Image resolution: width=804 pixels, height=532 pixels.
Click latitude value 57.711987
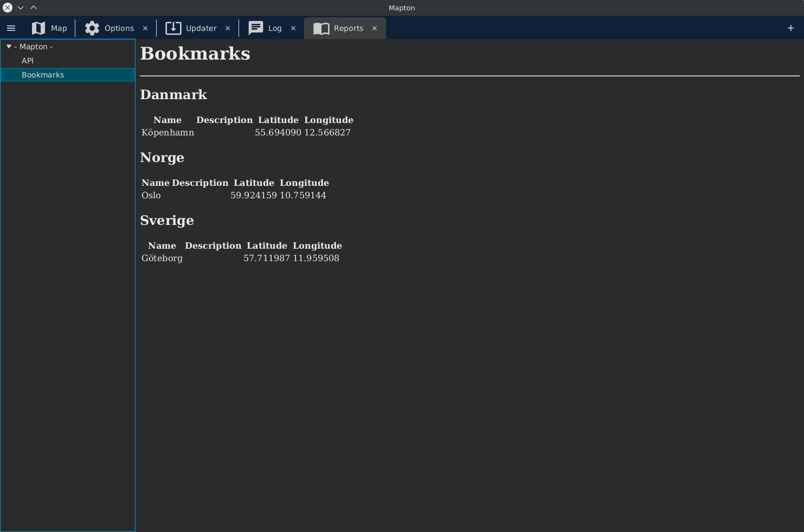point(267,258)
